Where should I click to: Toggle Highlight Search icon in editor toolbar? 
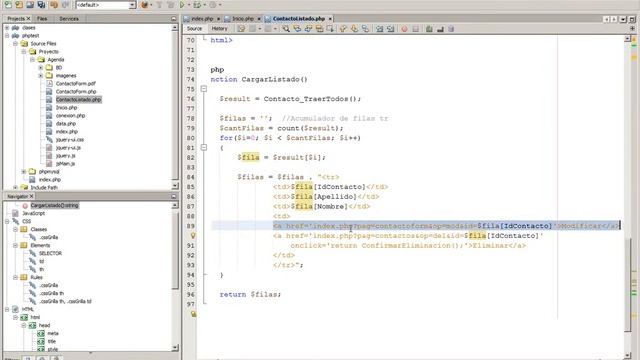tap(319, 29)
